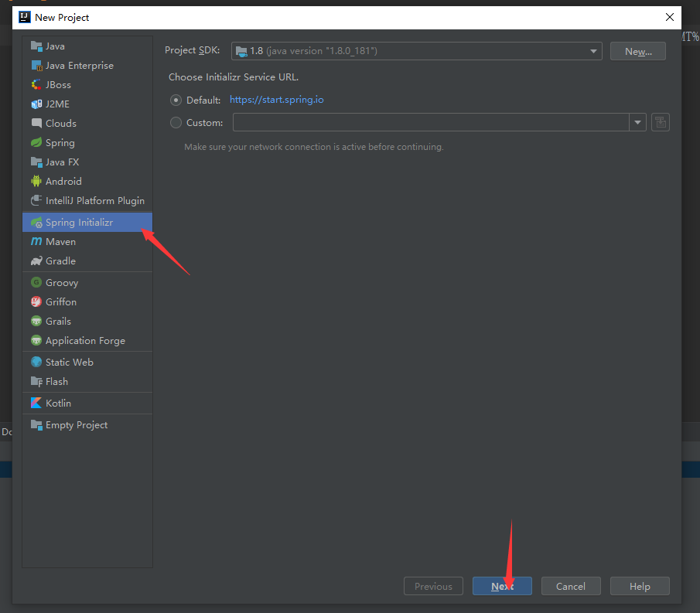This screenshot has width=700, height=613.
Task: Select Flash in project list
Action: [x=87, y=381]
